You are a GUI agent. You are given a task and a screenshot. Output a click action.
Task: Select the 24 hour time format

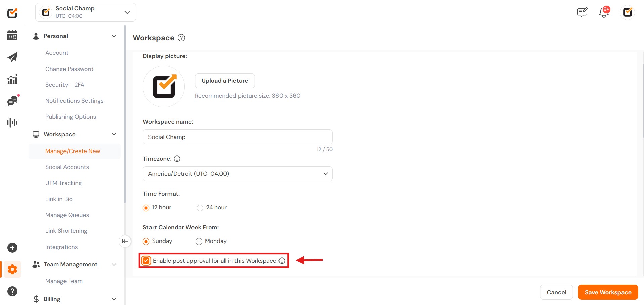pyautogui.click(x=200, y=208)
